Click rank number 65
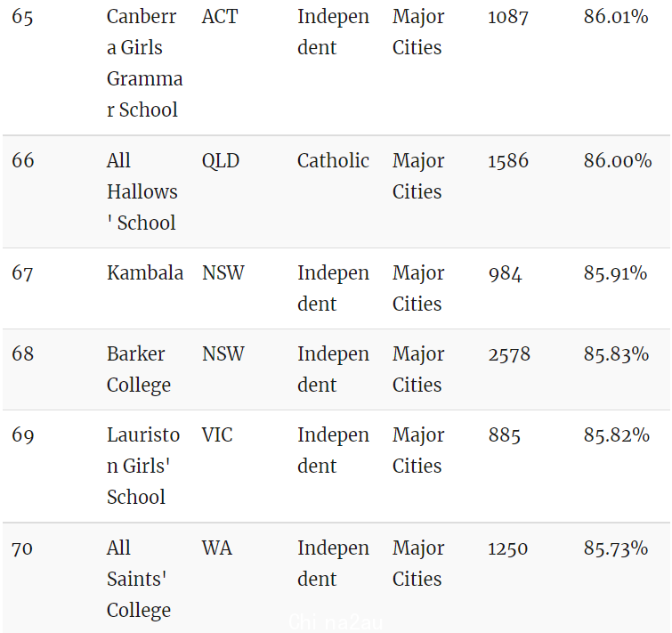The image size is (672, 633). (22, 17)
